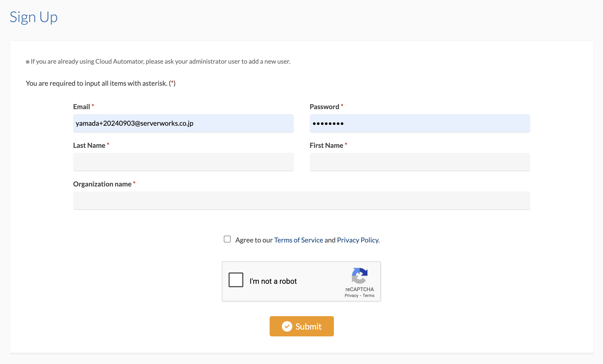
Task: Open the Privacy Policy link
Action: (x=357, y=240)
